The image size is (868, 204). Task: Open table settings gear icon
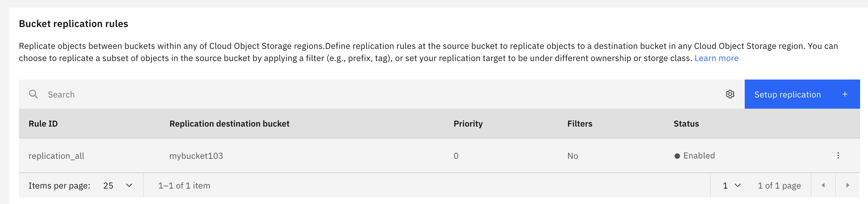point(730,94)
